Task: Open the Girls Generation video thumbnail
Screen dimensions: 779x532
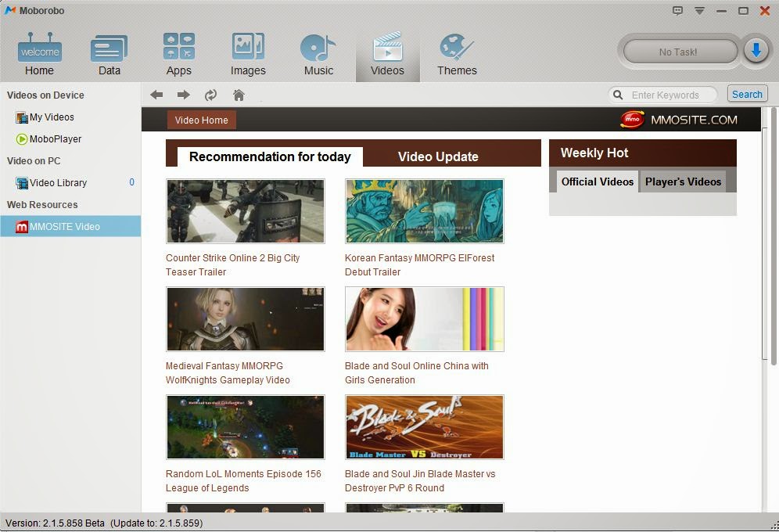Action: click(424, 319)
